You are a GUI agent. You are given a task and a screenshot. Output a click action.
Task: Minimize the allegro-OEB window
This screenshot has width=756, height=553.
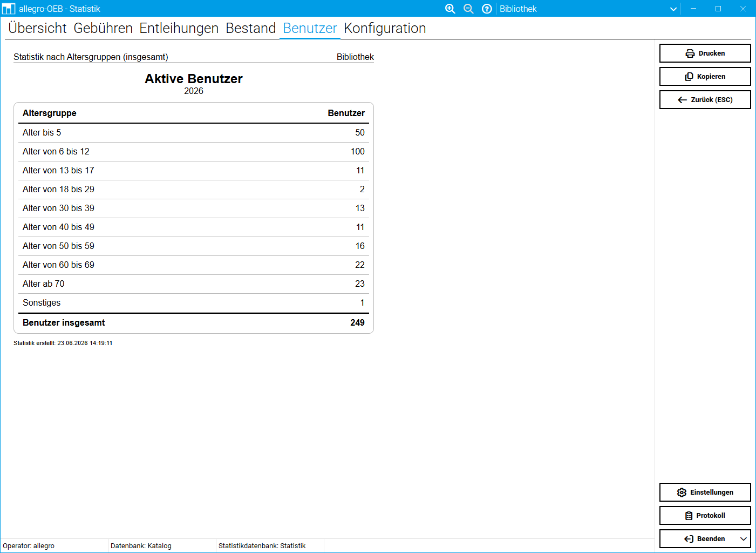pyautogui.click(x=693, y=9)
